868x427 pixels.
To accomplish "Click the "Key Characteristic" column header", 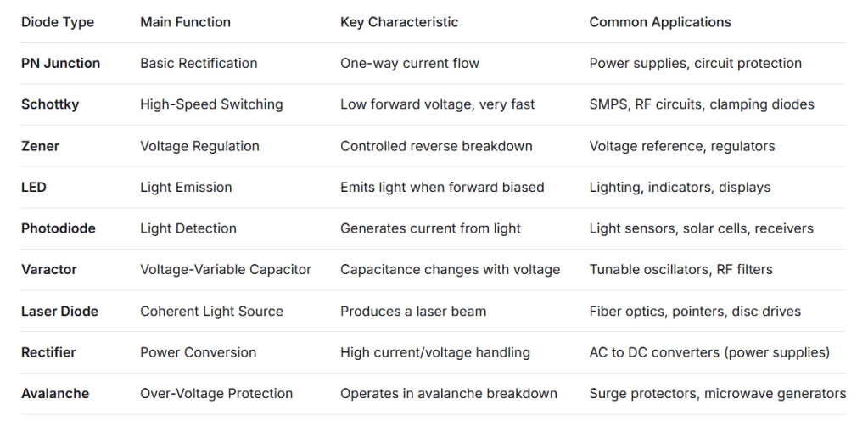I will tap(399, 22).
